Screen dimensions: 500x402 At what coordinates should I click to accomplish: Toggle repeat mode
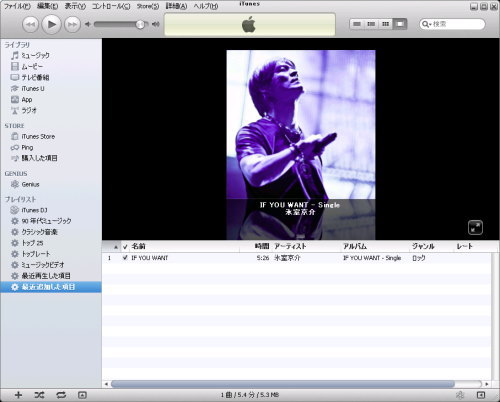[61, 395]
